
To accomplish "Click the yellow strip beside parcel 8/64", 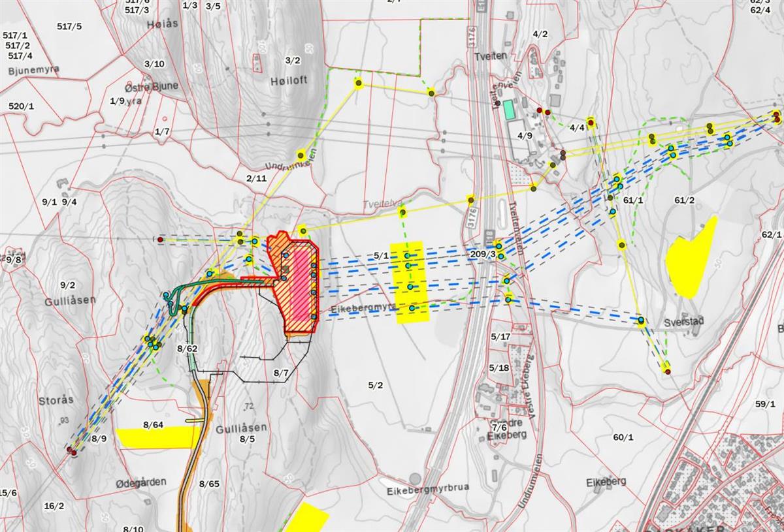I will (154, 437).
